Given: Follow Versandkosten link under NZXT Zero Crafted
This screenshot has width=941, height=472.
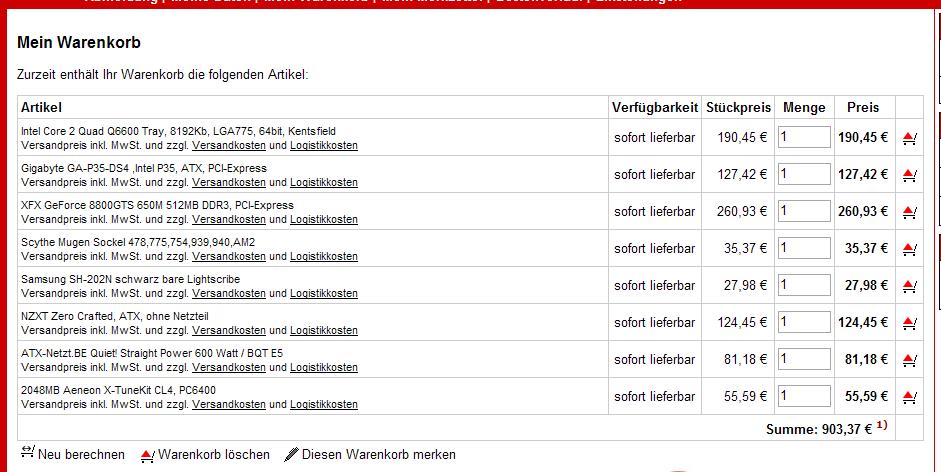Looking at the screenshot, I should coord(229,330).
